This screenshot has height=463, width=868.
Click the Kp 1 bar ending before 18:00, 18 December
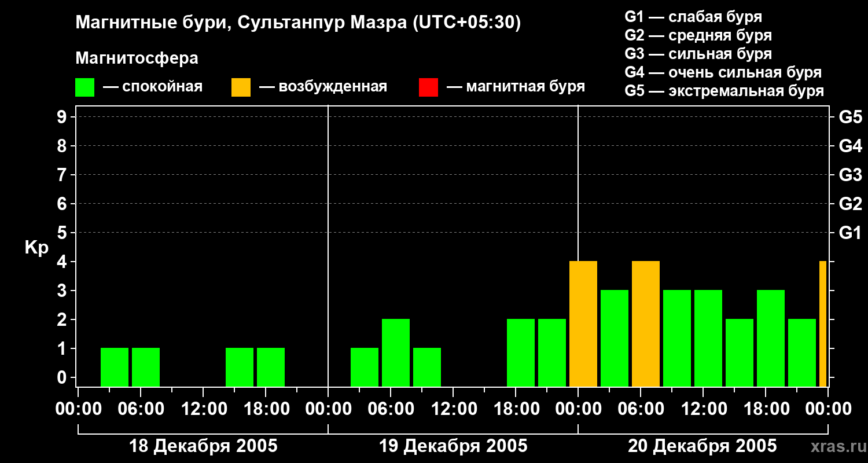coord(240,367)
